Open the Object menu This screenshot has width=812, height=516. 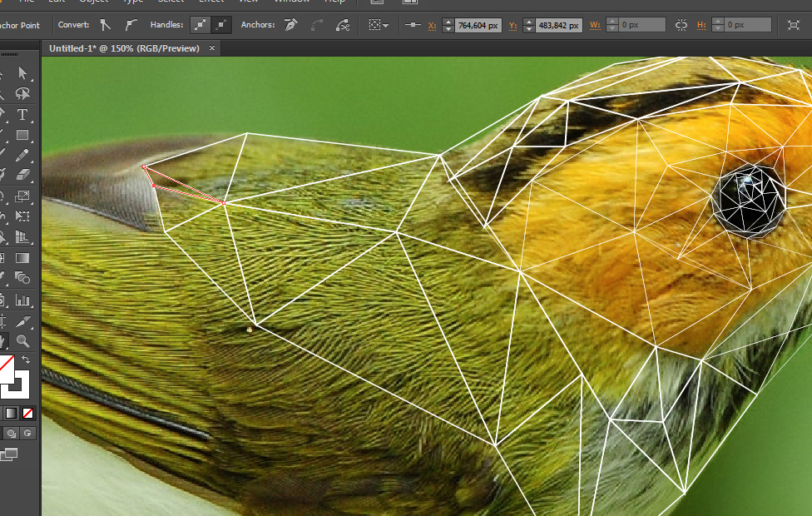94,1
